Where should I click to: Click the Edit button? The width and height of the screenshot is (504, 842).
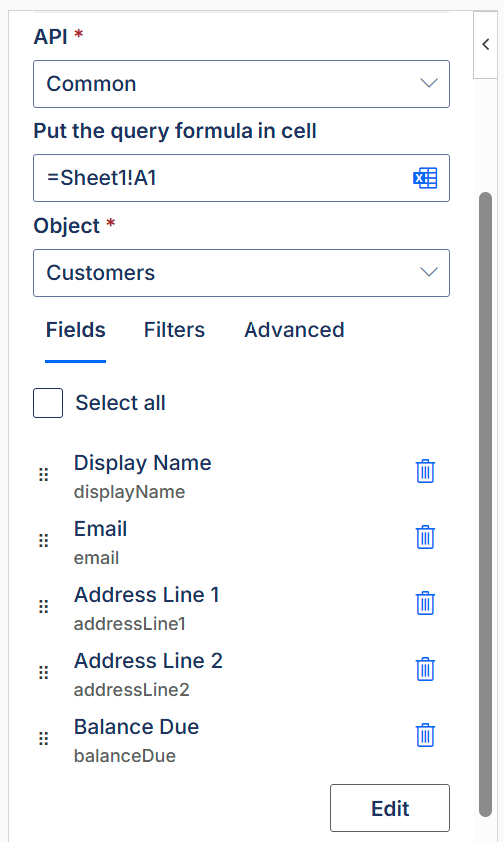tap(390, 808)
